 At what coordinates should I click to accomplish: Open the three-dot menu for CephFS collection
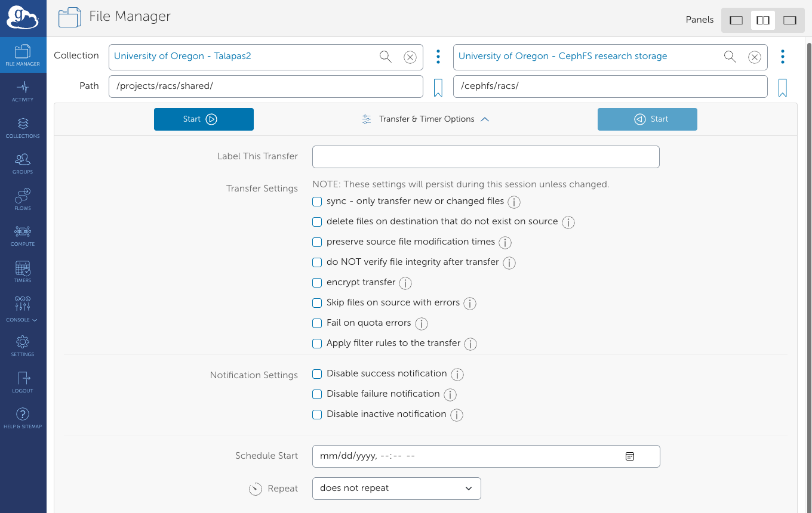click(782, 57)
